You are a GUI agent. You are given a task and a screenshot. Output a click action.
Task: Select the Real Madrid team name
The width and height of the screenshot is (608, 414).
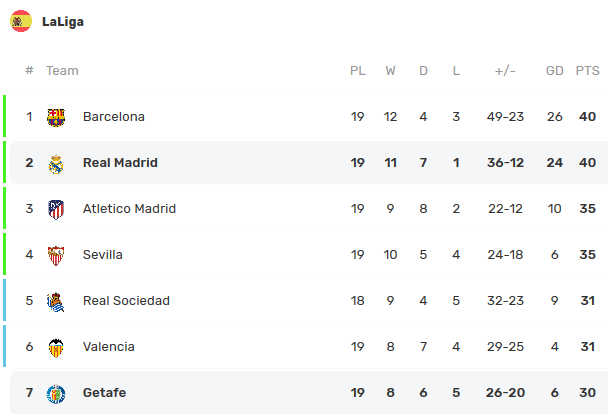click(120, 163)
